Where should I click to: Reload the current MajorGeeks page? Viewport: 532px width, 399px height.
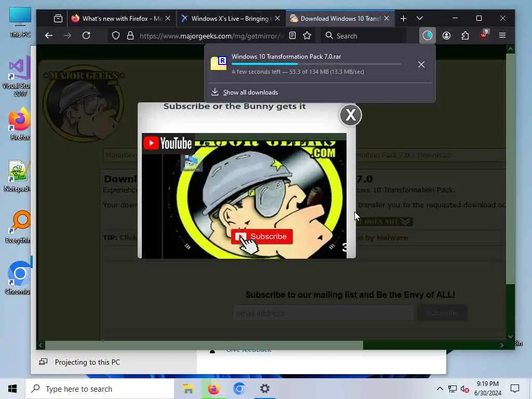(87, 36)
